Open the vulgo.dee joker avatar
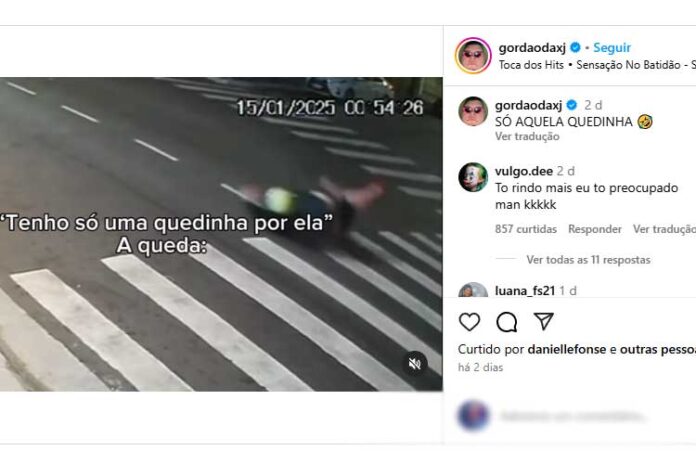 tap(473, 177)
